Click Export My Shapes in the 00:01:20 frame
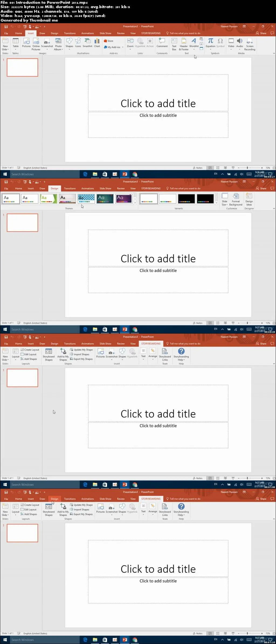276x644 pixels. click(81, 514)
